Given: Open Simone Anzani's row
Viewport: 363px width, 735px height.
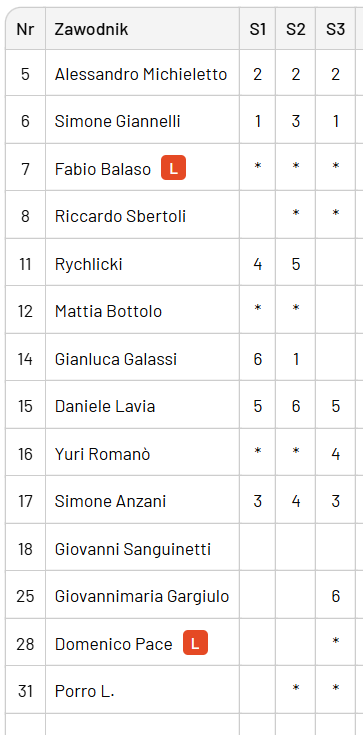Looking at the screenshot, I should (184, 501).
